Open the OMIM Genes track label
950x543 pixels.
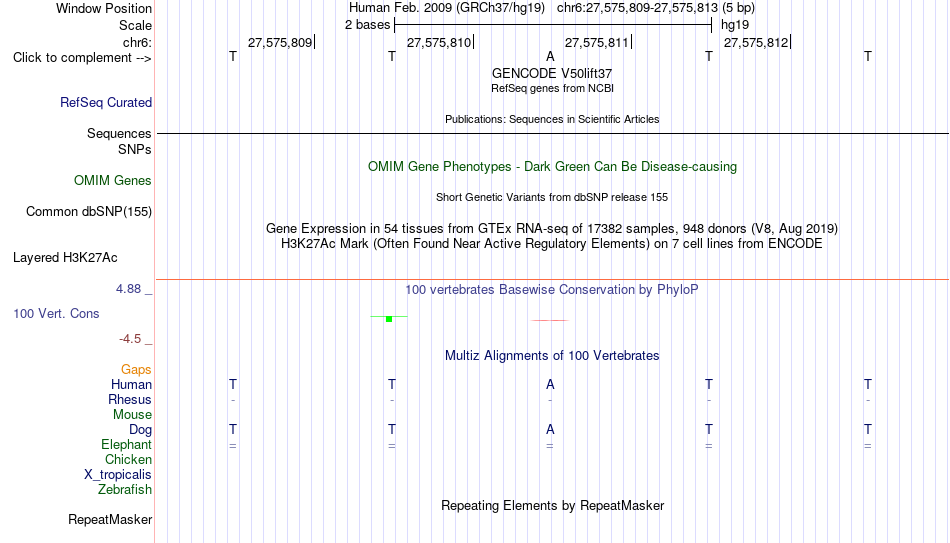113,181
